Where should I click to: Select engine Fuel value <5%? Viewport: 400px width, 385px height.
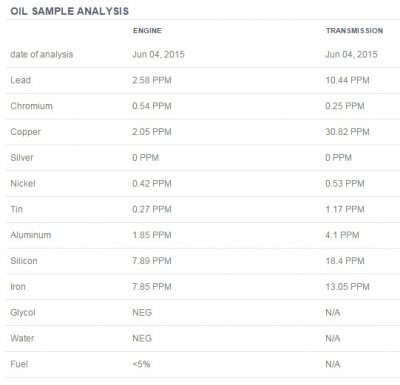pos(141,364)
